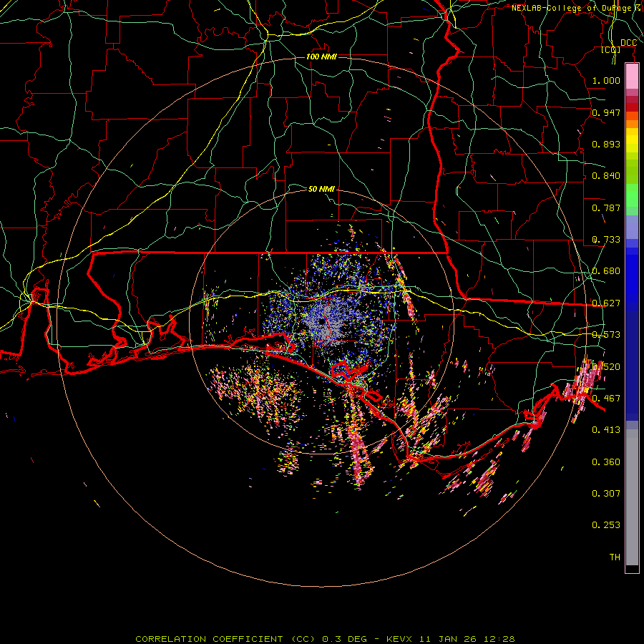Click the 0.680 scale value

[606, 271]
